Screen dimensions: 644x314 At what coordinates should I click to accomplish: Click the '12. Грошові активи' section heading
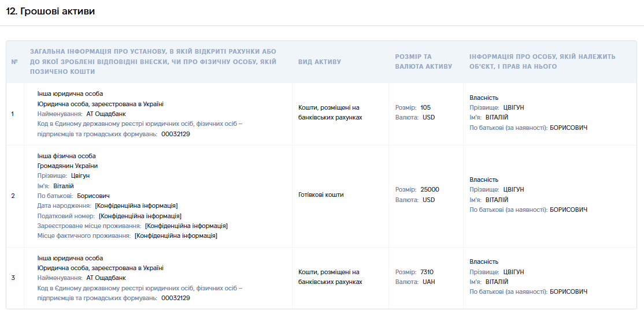coord(50,12)
